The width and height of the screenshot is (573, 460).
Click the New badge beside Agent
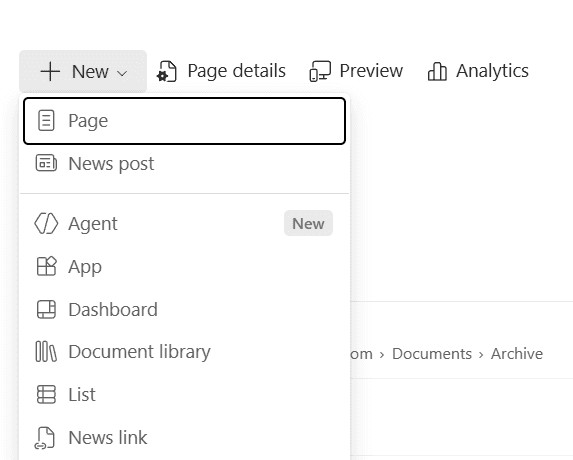pyautogui.click(x=308, y=223)
